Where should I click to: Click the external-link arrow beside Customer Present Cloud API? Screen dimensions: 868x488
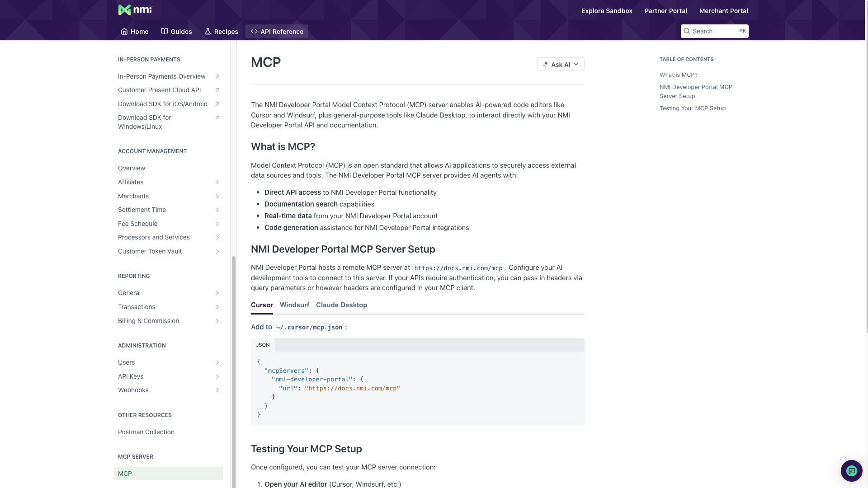217,90
